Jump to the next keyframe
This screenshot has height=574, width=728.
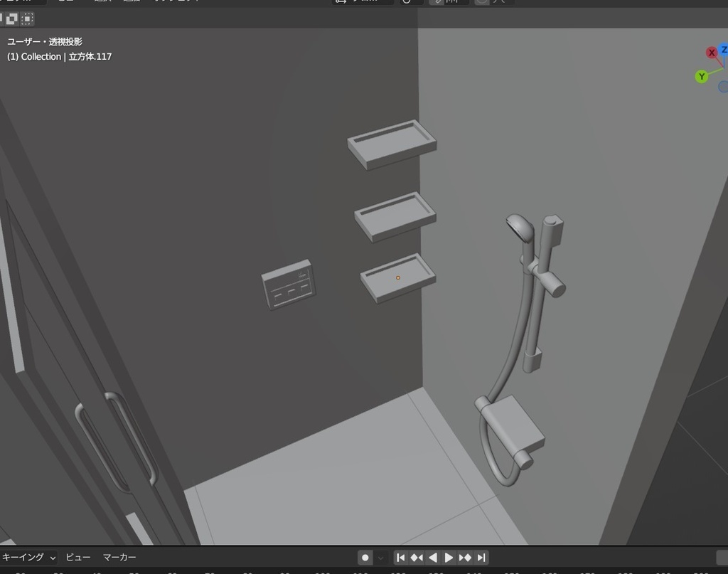click(x=465, y=557)
